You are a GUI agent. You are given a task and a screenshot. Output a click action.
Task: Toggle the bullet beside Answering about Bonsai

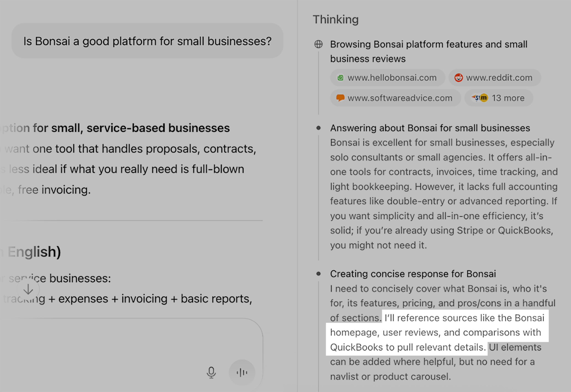coord(319,127)
